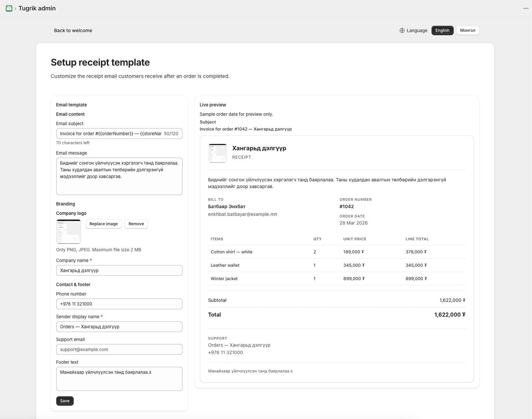Viewport: 532px width, 419px height.
Task: Focus the Support email field
Action: point(119,349)
